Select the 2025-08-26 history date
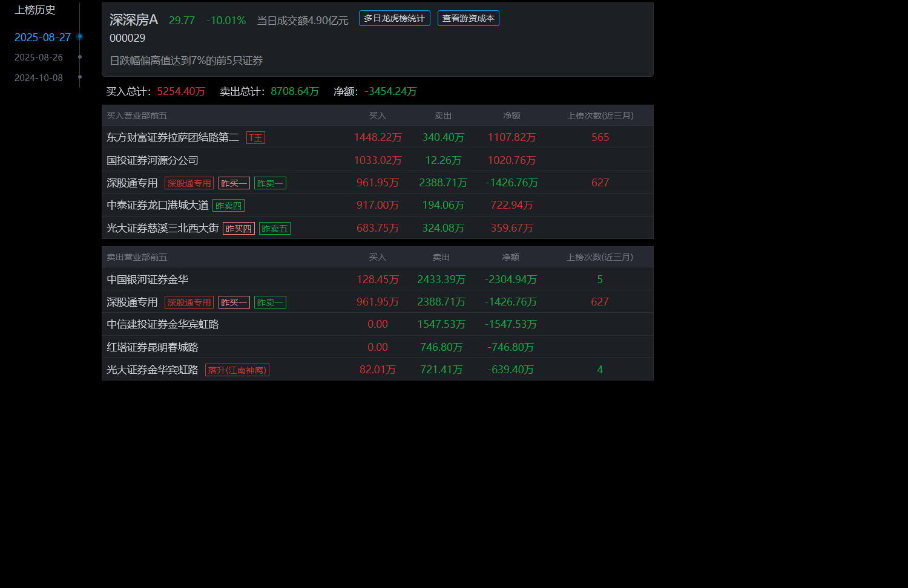Viewport: 908px width, 588px height. click(39, 57)
